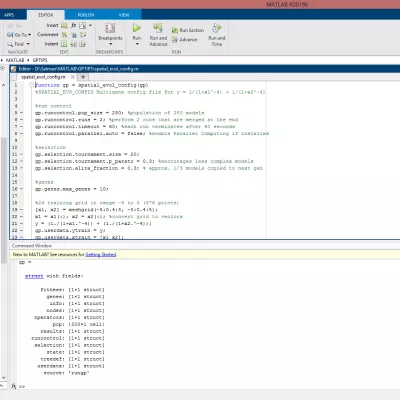Toggle breakpoint dash on line 11
This screenshot has height=400, width=400.
click(21, 154)
